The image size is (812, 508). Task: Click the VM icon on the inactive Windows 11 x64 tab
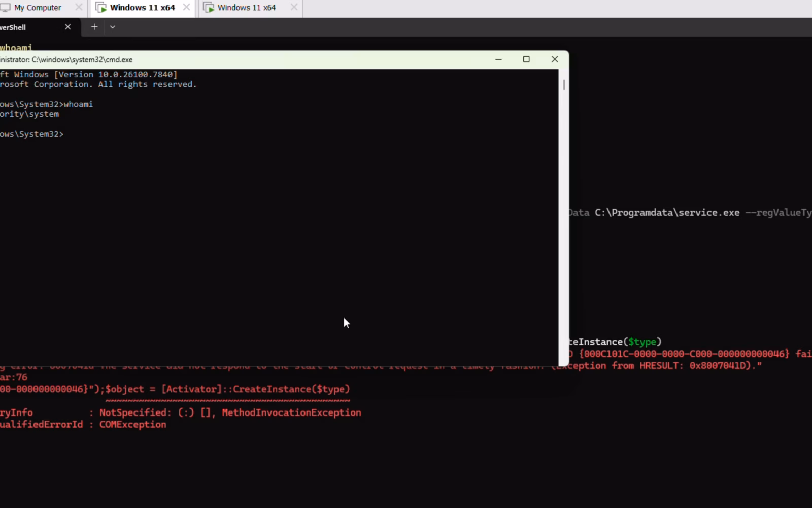pyautogui.click(x=209, y=8)
